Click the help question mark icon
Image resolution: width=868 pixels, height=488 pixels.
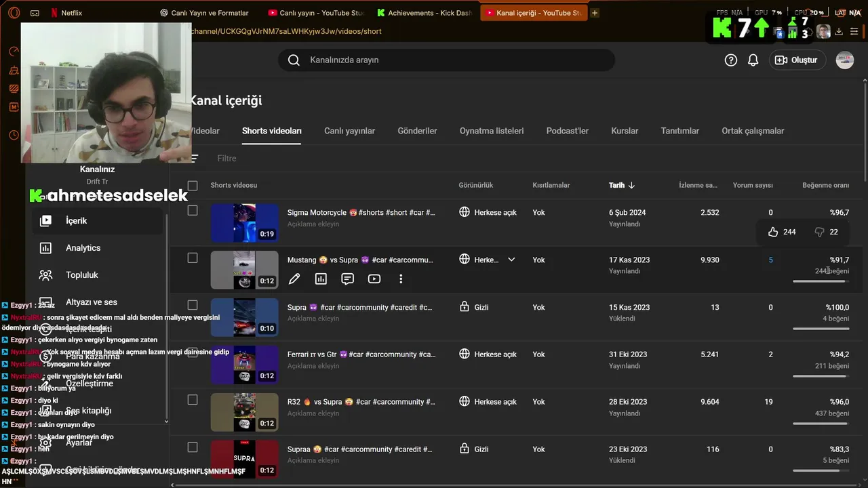(730, 60)
